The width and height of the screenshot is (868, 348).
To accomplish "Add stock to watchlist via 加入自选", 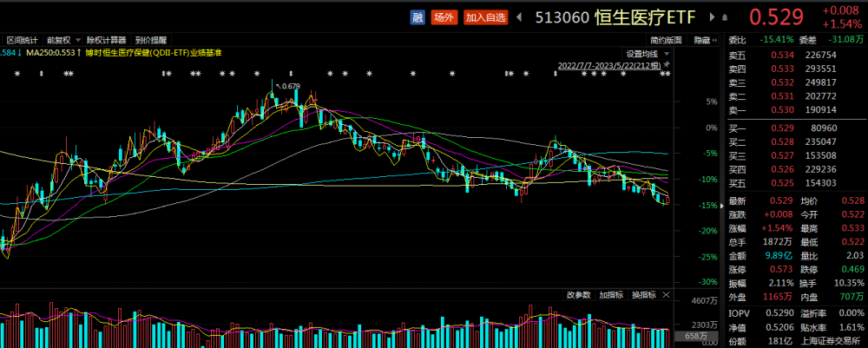I will point(484,16).
